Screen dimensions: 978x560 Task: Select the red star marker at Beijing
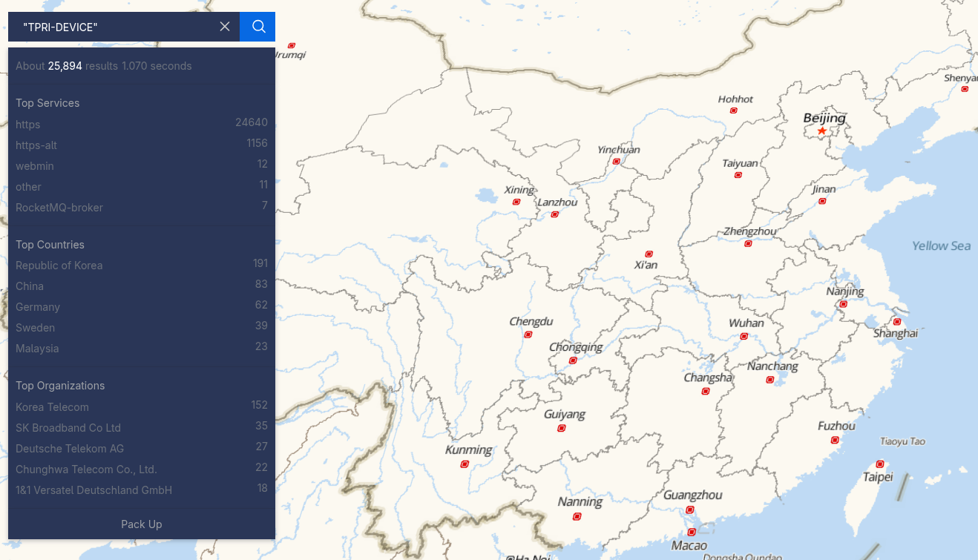click(x=821, y=129)
